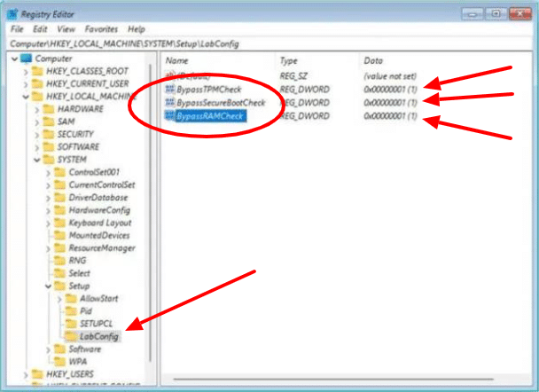Viewport: 539px width, 392px height.
Task: Select the BypassTPMCheck value name
Action: (209, 90)
